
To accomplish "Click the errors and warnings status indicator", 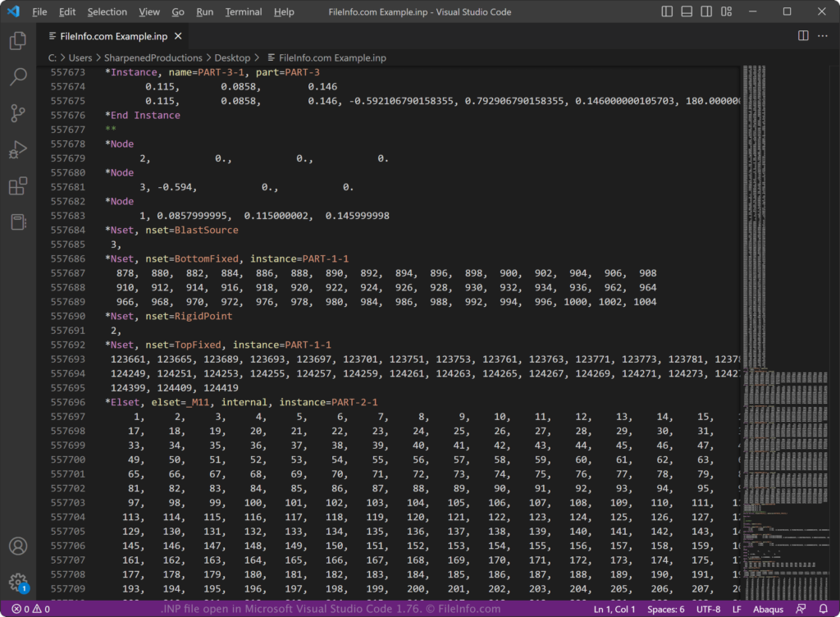I will 30,609.
